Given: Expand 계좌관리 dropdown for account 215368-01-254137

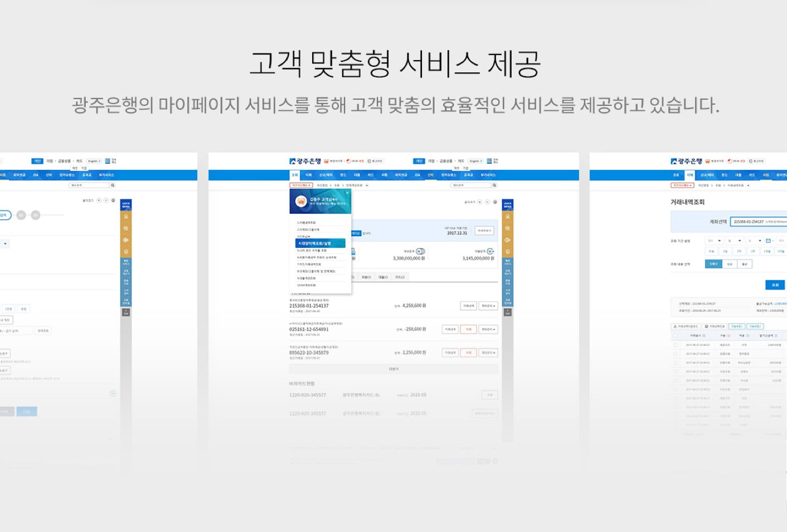Looking at the screenshot, I should (x=488, y=306).
